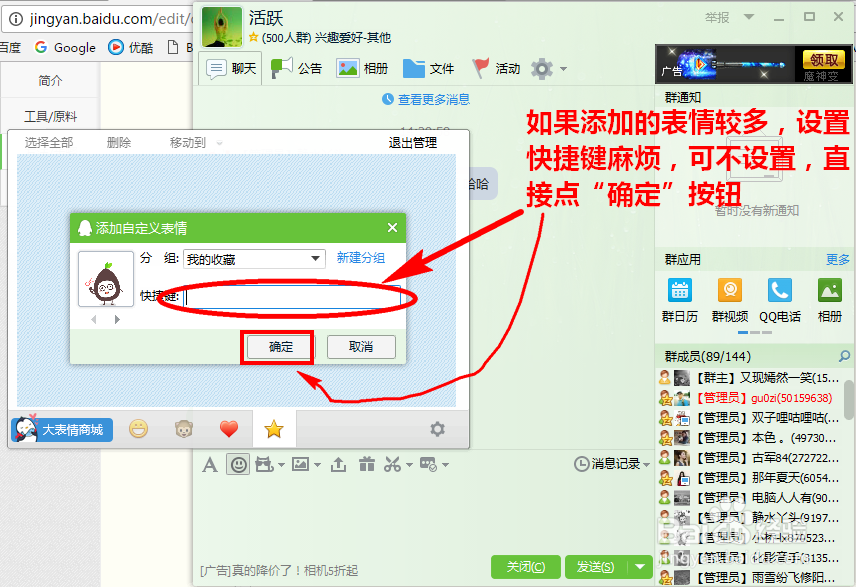Open the 我的收藏 group dropdown
This screenshot has height=587, width=856.
click(x=253, y=258)
